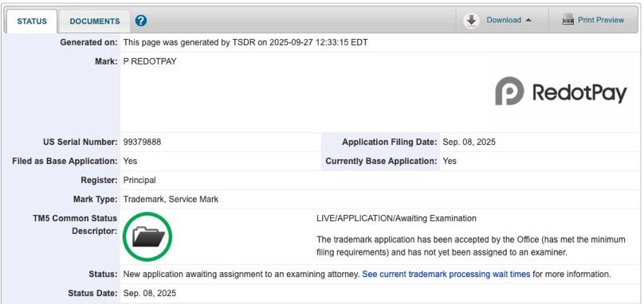Click the RedotPay mark image

[560, 91]
